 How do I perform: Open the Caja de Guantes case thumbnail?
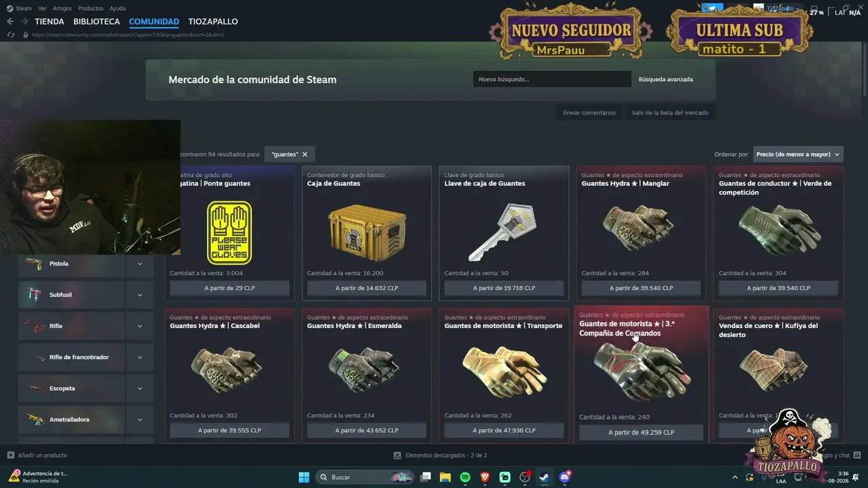coord(367,233)
